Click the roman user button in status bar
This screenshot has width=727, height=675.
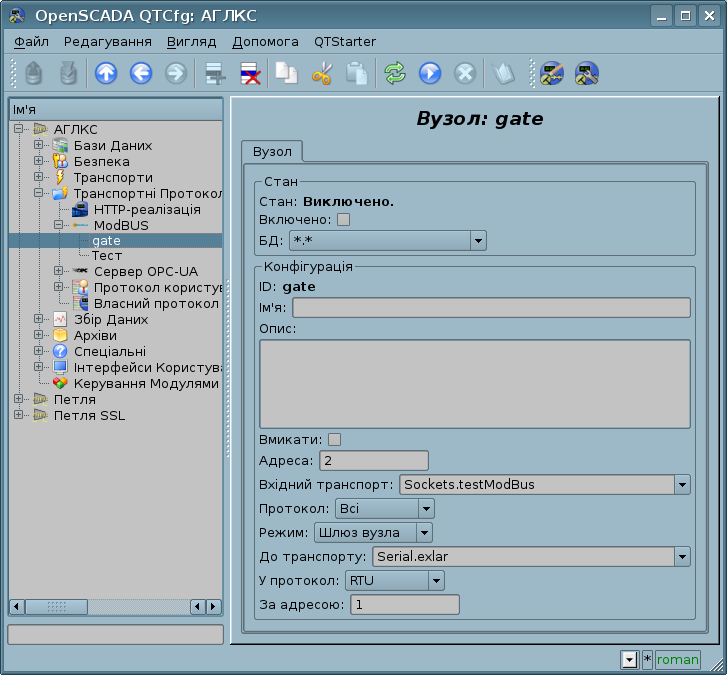[x=677, y=659]
